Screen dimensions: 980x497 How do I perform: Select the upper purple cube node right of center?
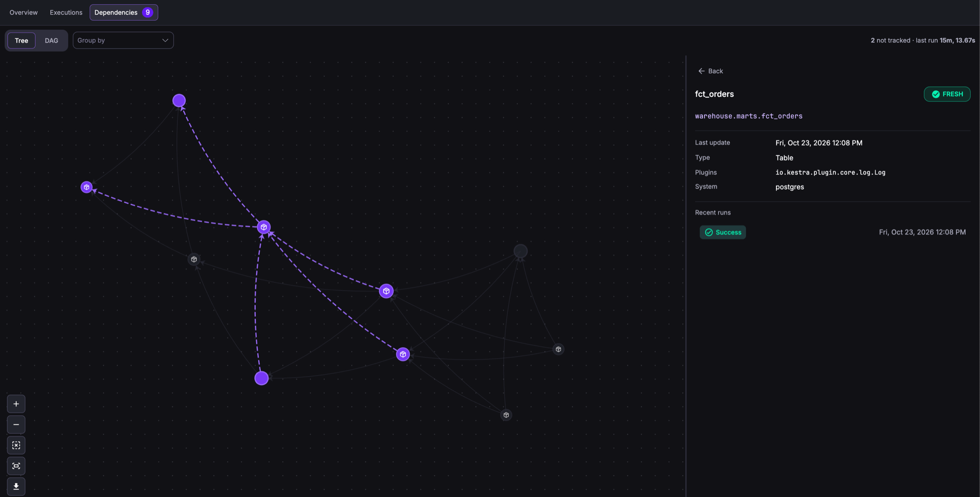point(386,291)
